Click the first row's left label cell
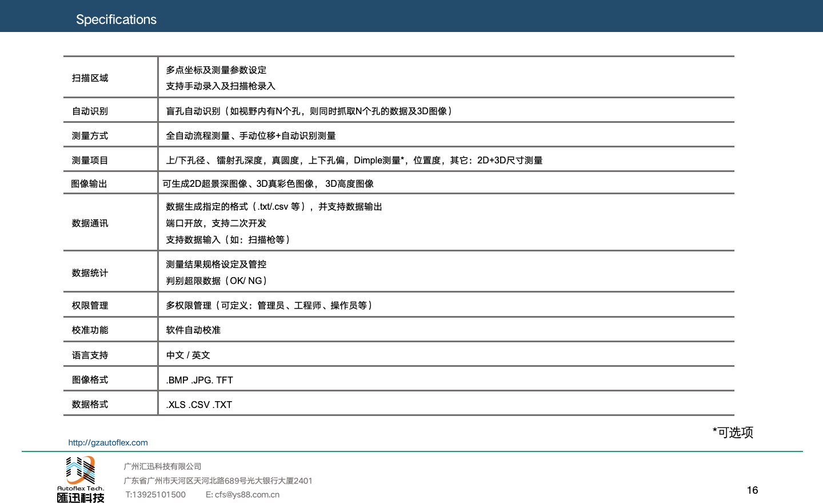 [x=110, y=77]
